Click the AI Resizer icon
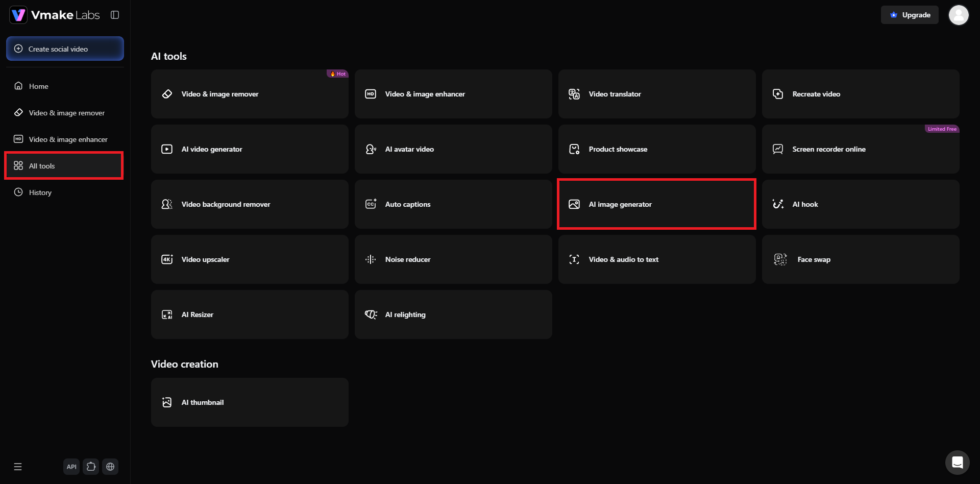980x484 pixels. coord(167,314)
